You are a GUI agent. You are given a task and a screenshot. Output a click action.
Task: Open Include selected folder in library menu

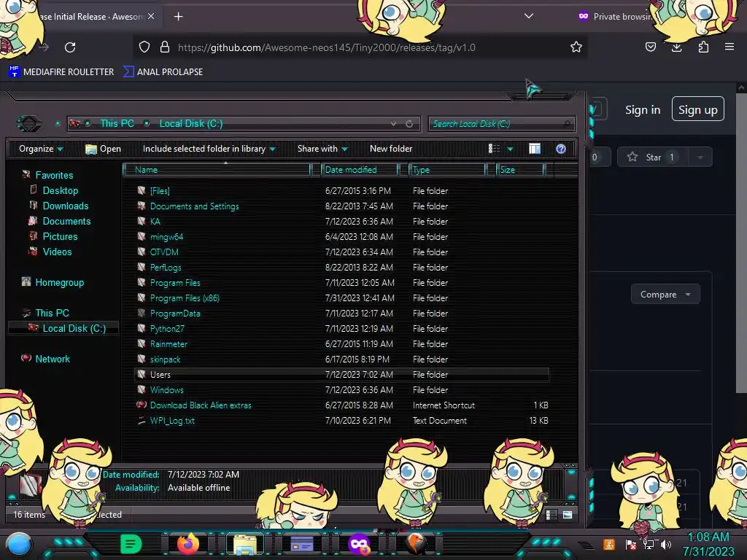click(x=209, y=149)
